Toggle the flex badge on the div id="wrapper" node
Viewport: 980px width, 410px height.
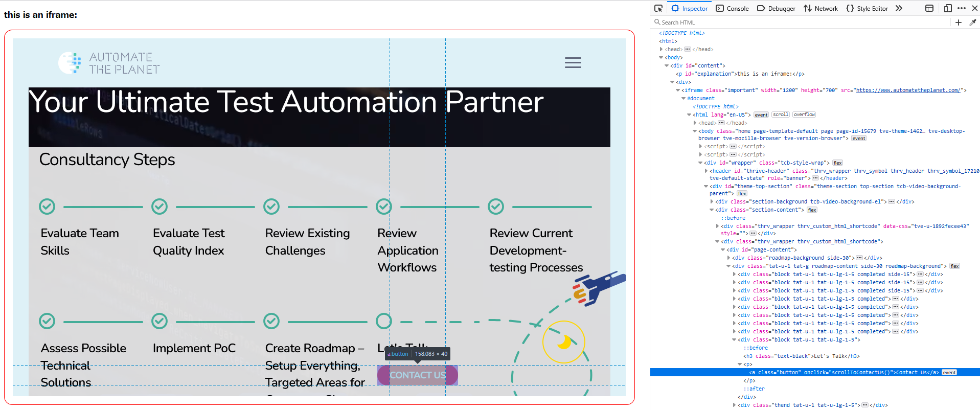837,163
